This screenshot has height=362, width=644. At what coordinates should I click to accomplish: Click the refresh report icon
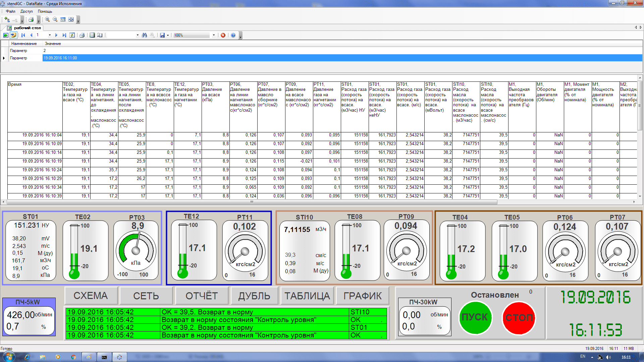coord(72,35)
